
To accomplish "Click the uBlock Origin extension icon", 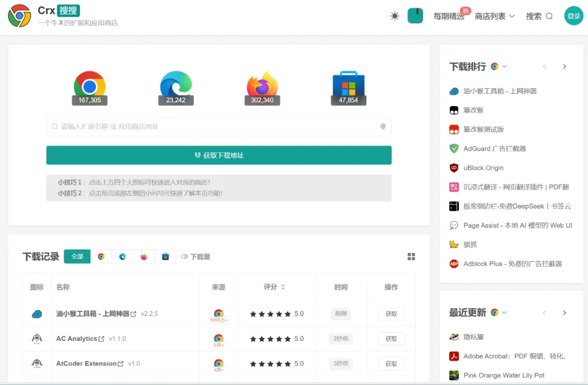I will tap(454, 168).
